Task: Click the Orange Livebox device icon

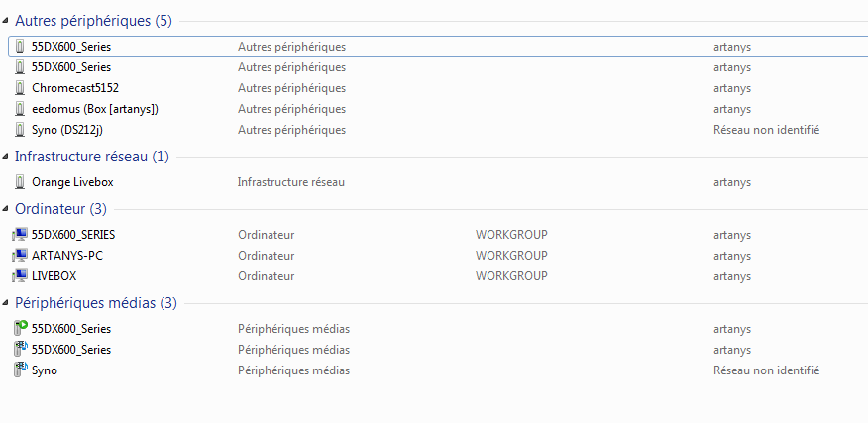Action: coord(20,182)
